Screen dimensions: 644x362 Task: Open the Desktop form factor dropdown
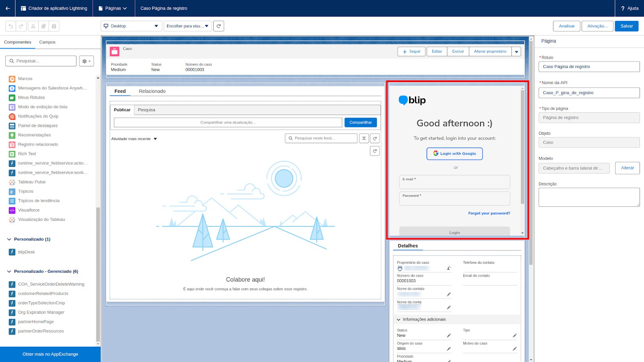coord(131,26)
